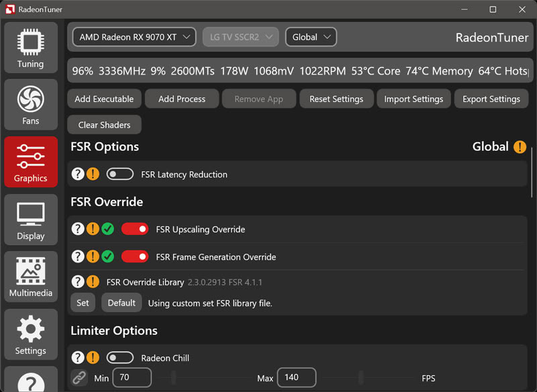Click Export Settings
This screenshot has height=392, width=537.
[x=491, y=99]
